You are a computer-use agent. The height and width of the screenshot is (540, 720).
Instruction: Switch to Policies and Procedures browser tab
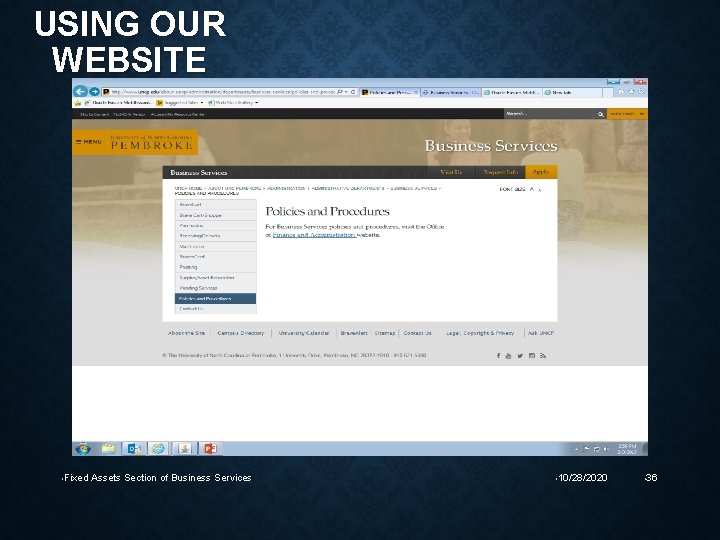[389, 92]
